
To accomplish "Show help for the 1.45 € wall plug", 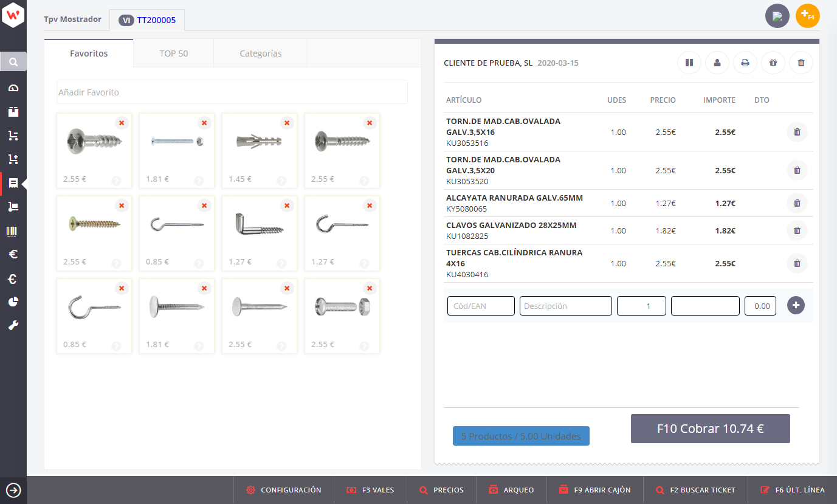I will (x=281, y=181).
